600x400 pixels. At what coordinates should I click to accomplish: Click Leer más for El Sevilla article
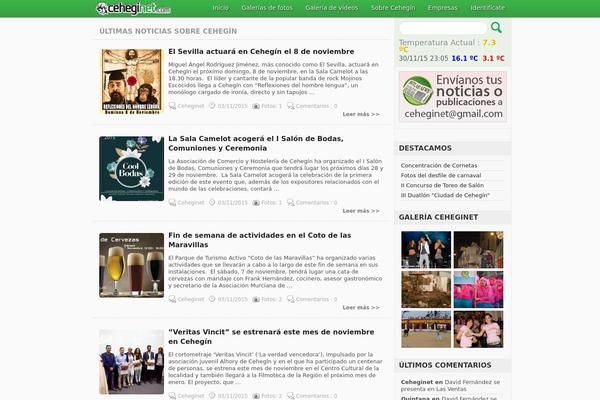coord(361,114)
